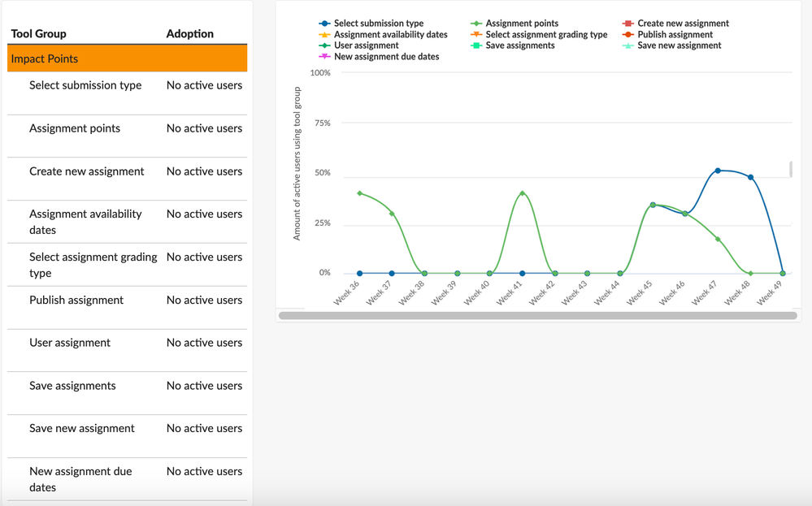Toggle Assignment availability dates legend marker

point(325,35)
